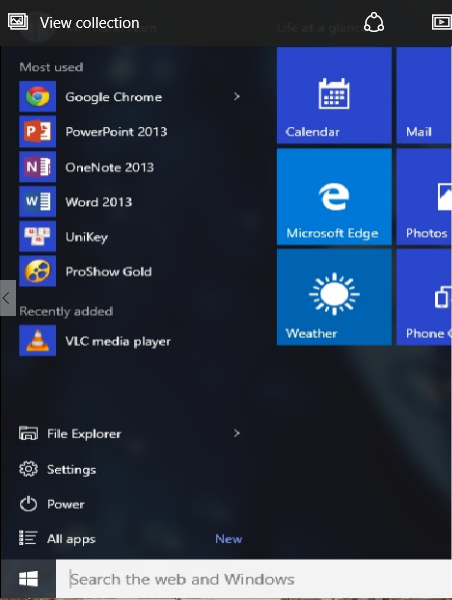Image resolution: width=452 pixels, height=600 pixels.
Task: Open the OneNote 2013 icon
Action: coord(38,167)
